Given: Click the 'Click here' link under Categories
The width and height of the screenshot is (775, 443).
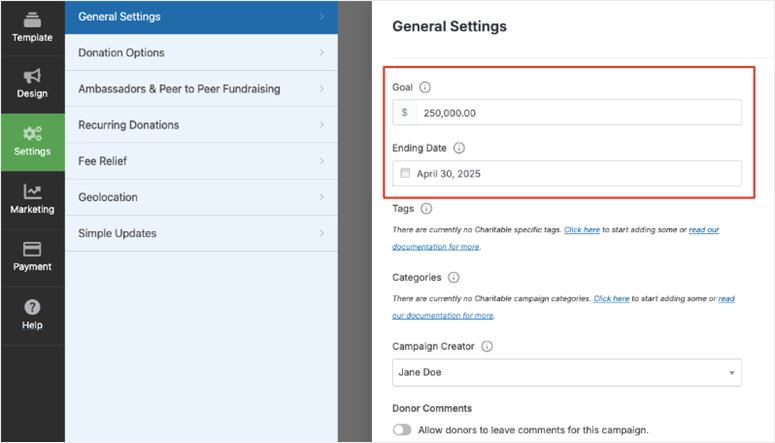Looking at the screenshot, I should (x=611, y=299).
